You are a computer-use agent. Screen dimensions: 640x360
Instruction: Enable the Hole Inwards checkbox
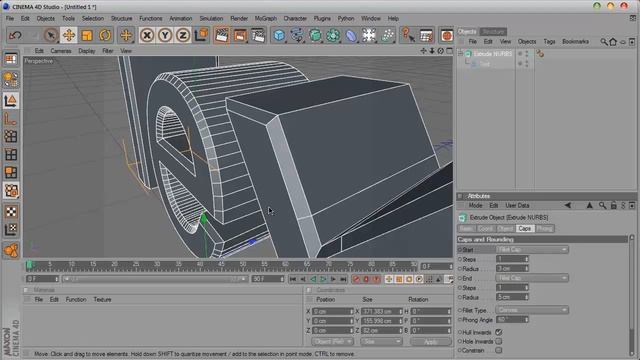(x=499, y=341)
